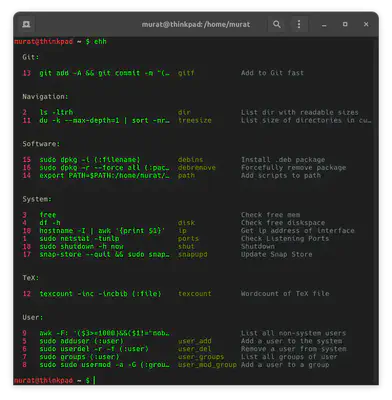Maximize the terminal window
The height and width of the screenshot is (400, 392).
click(345, 24)
